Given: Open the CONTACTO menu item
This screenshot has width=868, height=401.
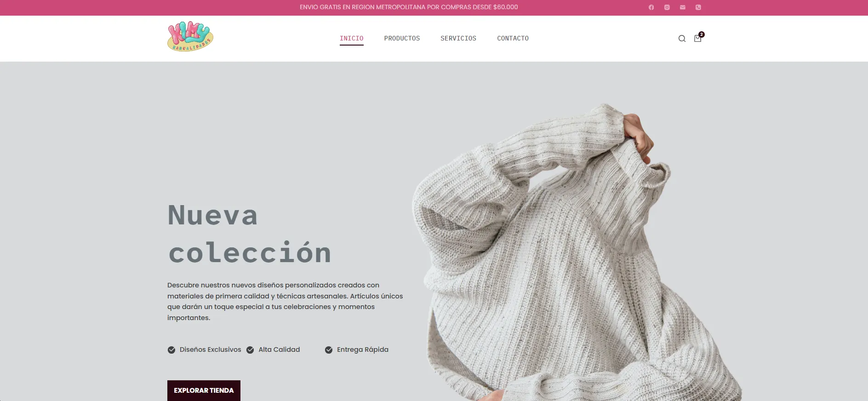Looking at the screenshot, I should coord(513,39).
